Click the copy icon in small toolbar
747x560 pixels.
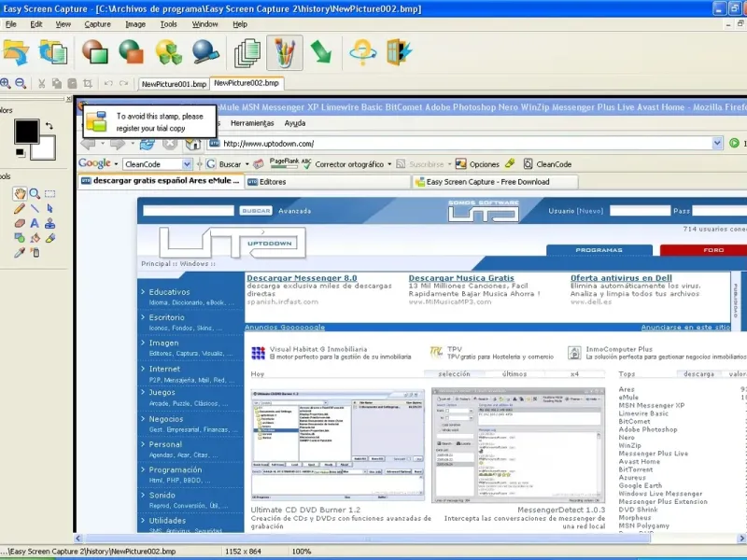coord(57,84)
